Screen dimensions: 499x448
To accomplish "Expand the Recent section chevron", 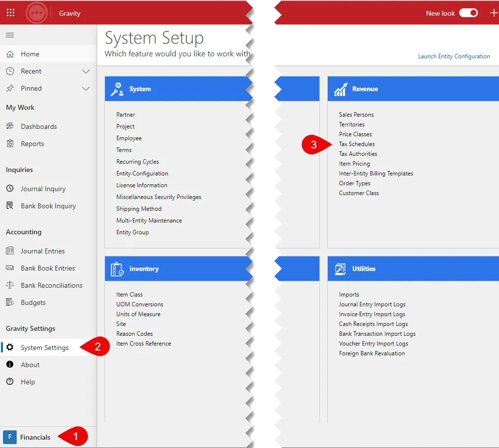I will point(86,71).
